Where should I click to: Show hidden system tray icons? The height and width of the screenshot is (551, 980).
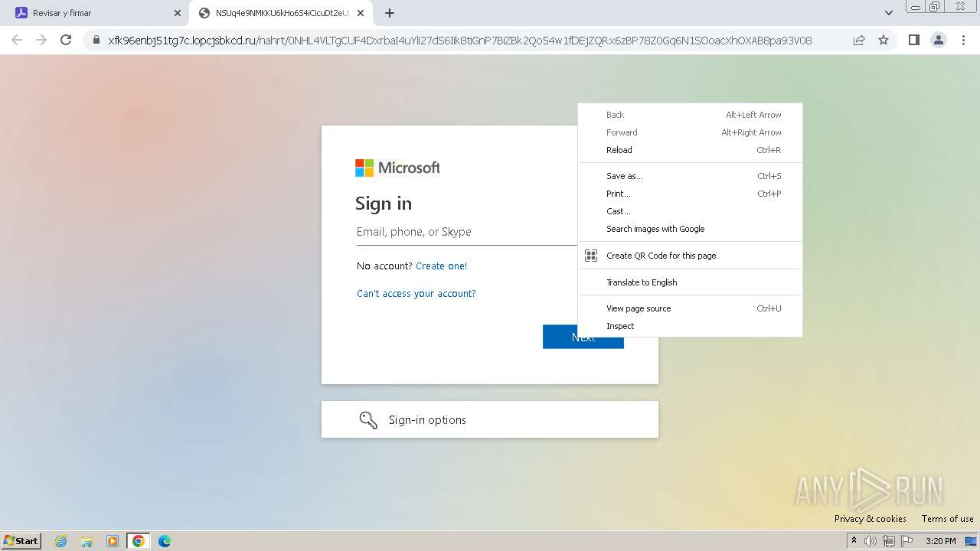(x=854, y=541)
